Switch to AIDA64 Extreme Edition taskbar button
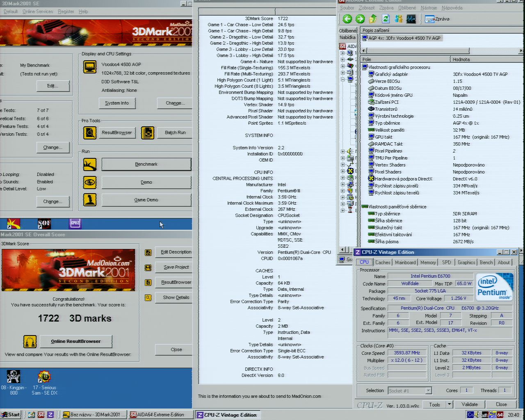 pos(160,415)
